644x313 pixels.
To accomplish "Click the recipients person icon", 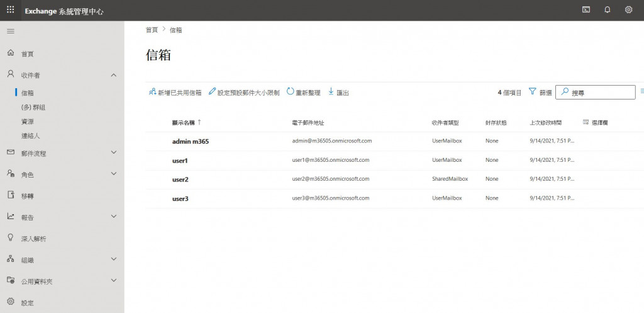I will tap(11, 74).
